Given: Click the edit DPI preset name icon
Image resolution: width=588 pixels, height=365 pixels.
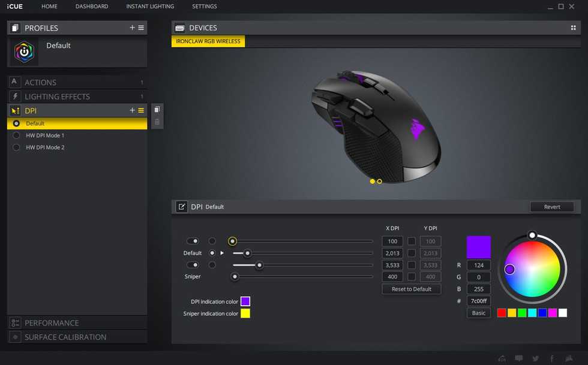Looking at the screenshot, I should coord(181,207).
